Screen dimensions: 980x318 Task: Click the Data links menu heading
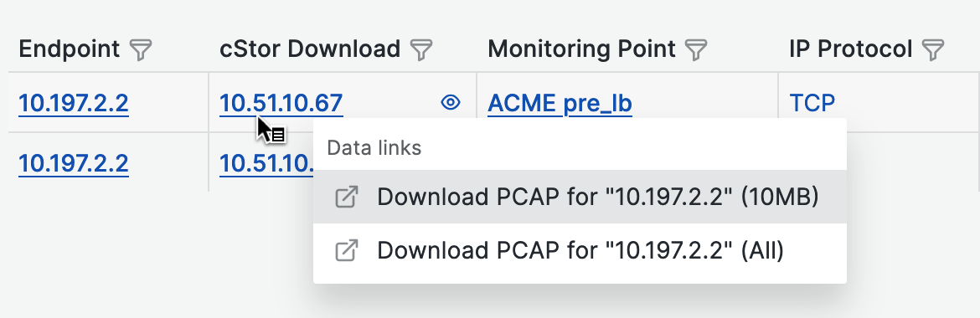[374, 148]
